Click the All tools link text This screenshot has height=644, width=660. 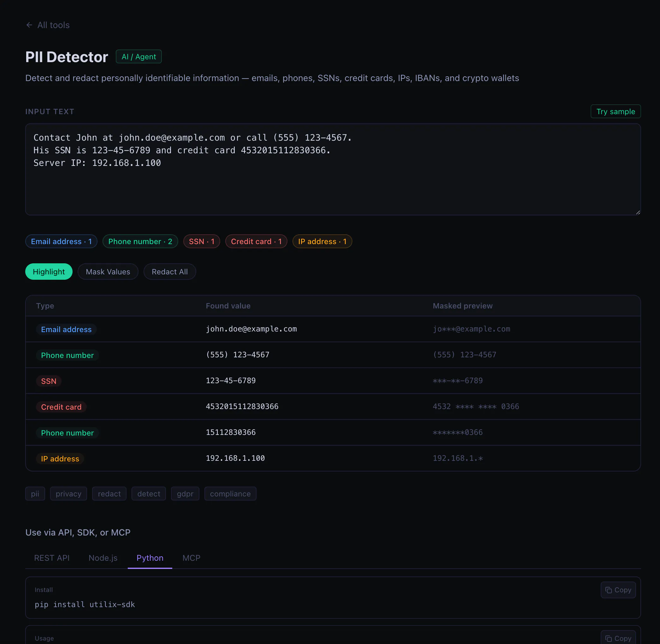click(x=53, y=25)
